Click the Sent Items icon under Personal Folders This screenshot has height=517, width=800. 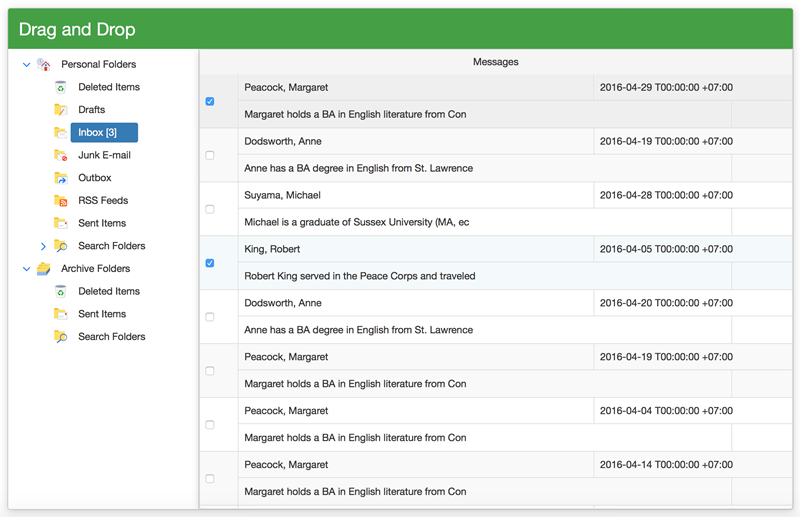tap(61, 223)
